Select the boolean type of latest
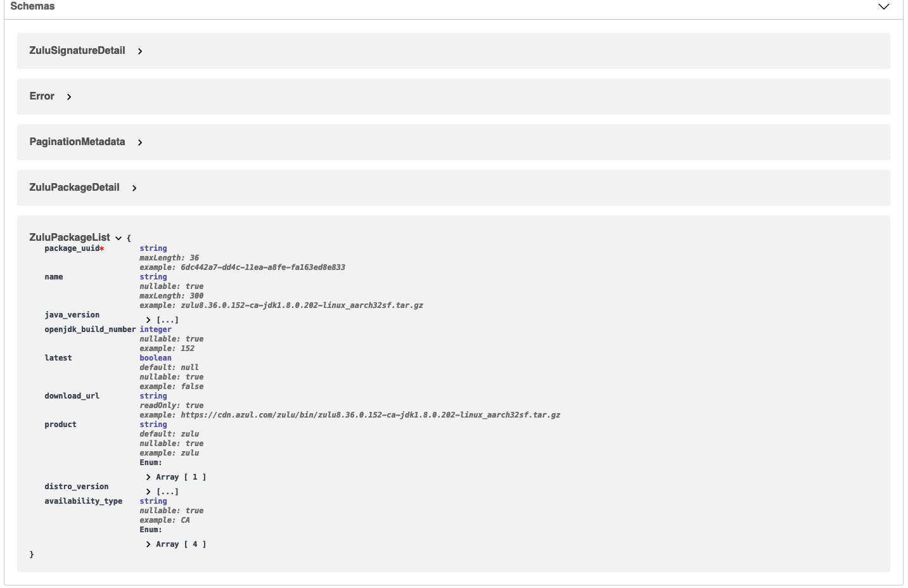This screenshot has height=588, width=908. [x=155, y=358]
